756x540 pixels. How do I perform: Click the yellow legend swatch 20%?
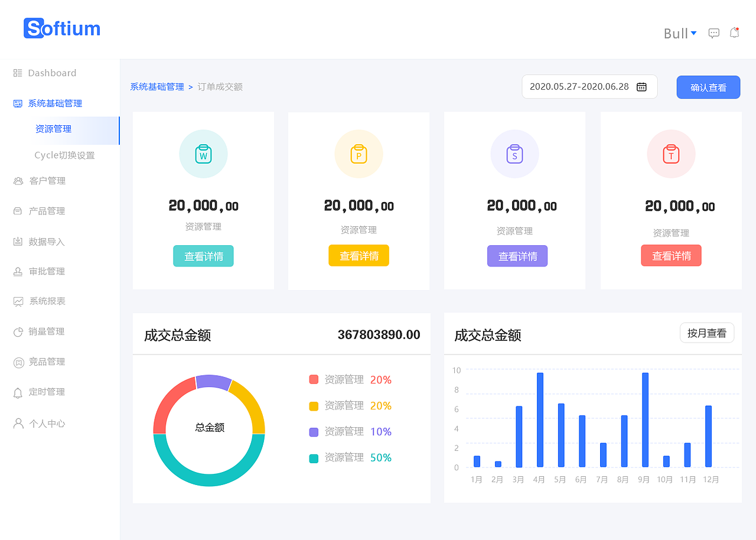point(314,406)
